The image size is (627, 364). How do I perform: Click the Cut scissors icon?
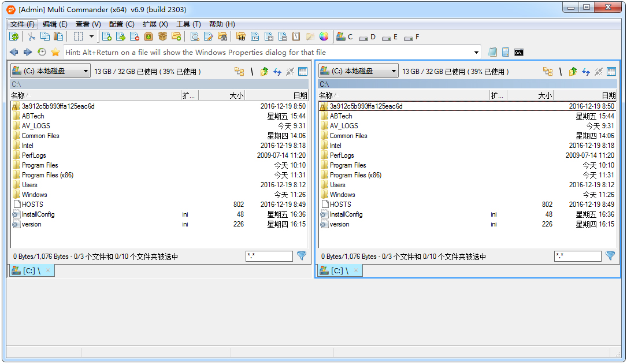click(x=32, y=37)
